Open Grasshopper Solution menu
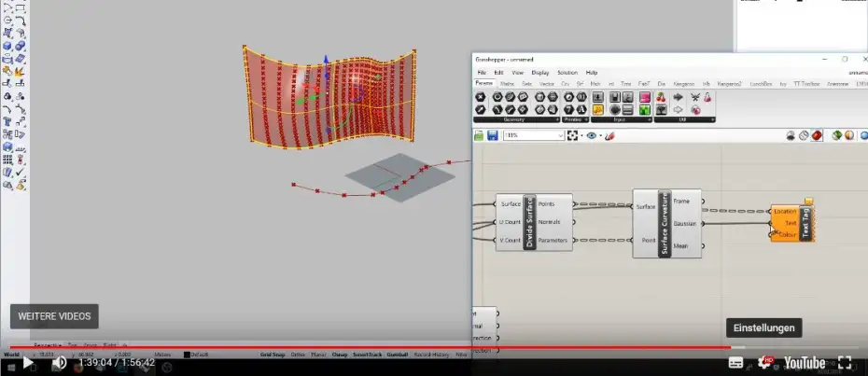The image size is (868, 376). pyautogui.click(x=567, y=73)
